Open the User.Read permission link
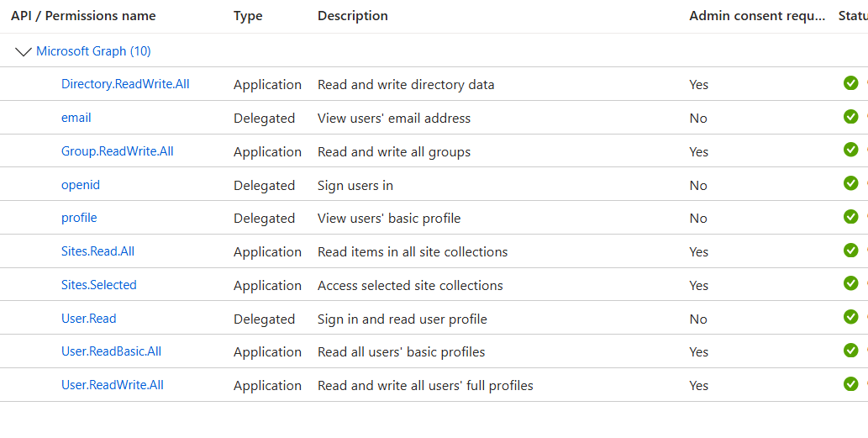This screenshot has width=868, height=438. click(88, 319)
